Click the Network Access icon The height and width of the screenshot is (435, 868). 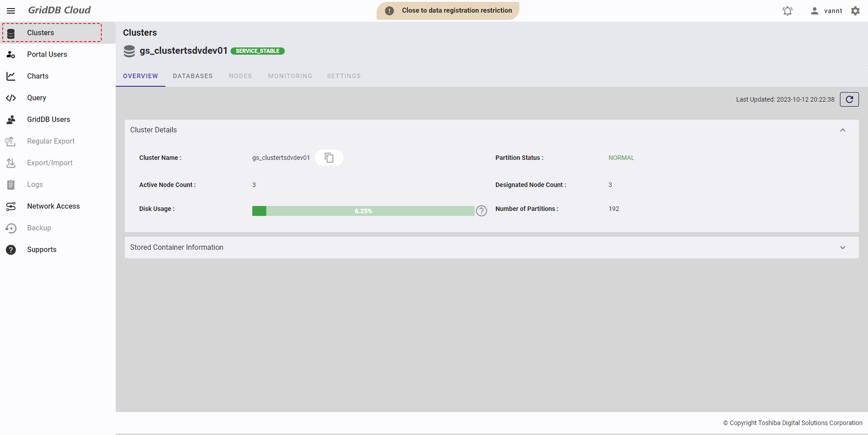[11, 206]
